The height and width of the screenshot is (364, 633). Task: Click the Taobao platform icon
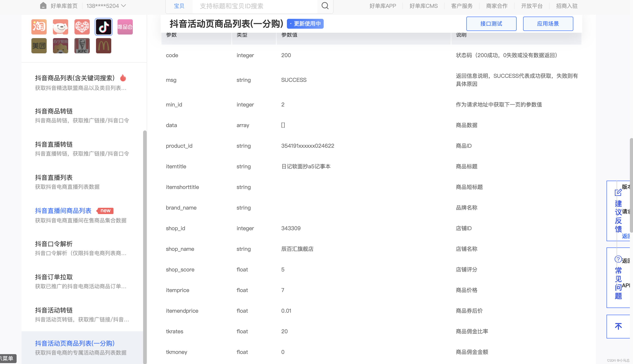pyautogui.click(x=39, y=27)
